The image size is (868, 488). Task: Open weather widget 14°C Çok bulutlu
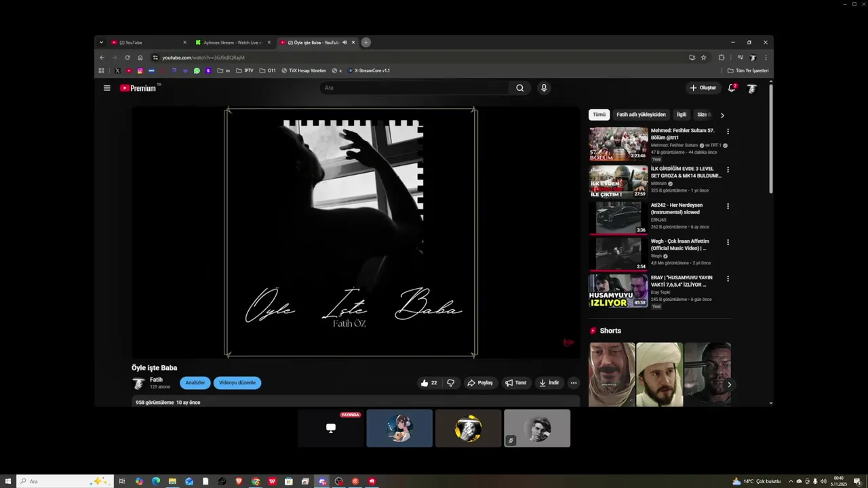pos(757,481)
